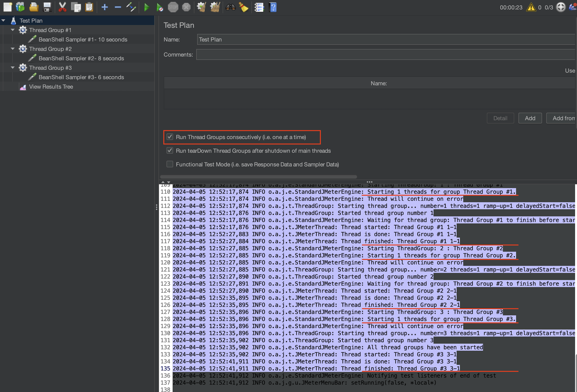Viewport: 577px width, 392px height.
Task: Click the Add variable button
Action: click(x=530, y=118)
